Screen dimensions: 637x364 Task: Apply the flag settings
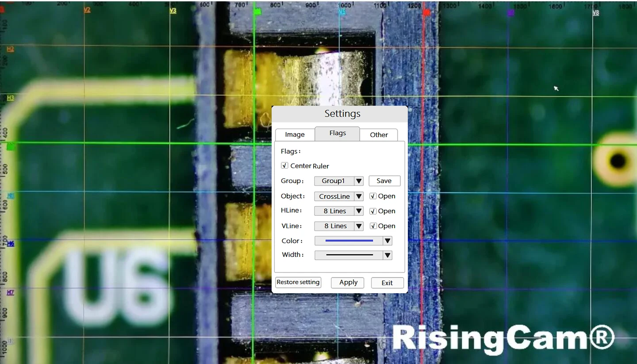tap(348, 283)
